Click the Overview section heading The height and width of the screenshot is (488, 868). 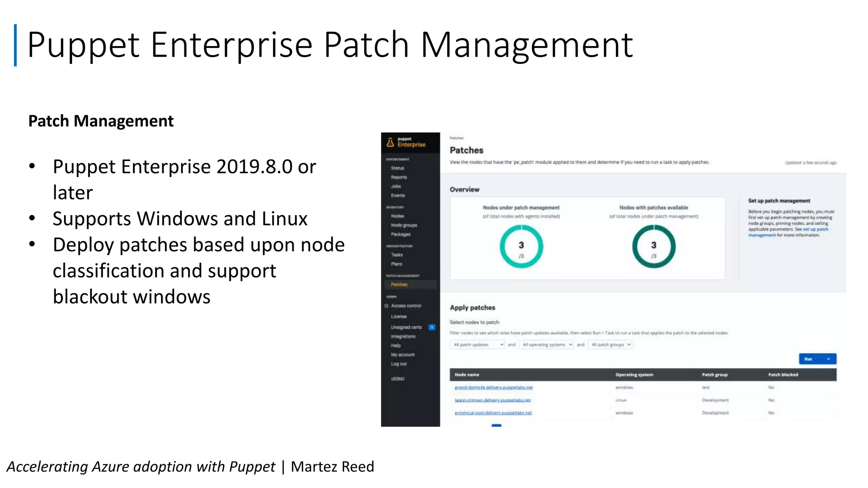465,190
